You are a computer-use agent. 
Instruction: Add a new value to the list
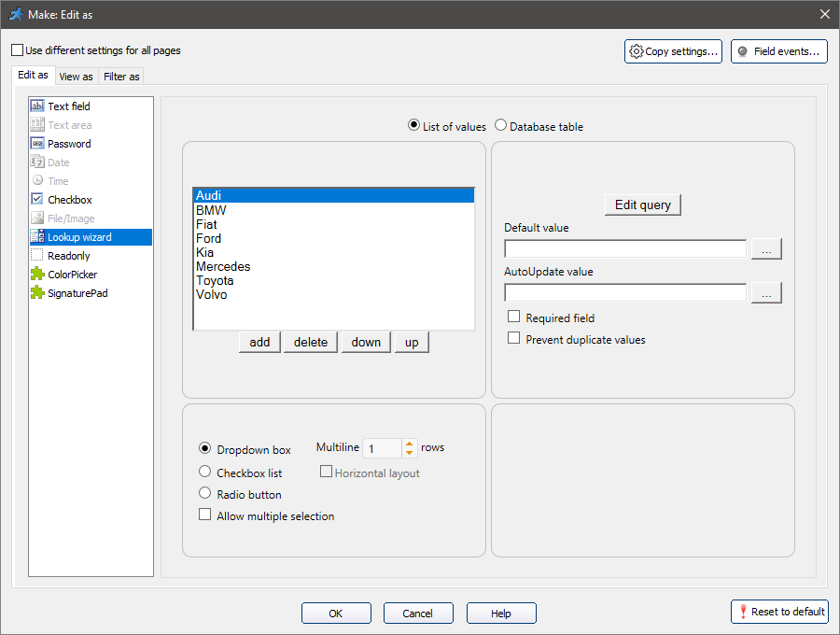tap(259, 342)
